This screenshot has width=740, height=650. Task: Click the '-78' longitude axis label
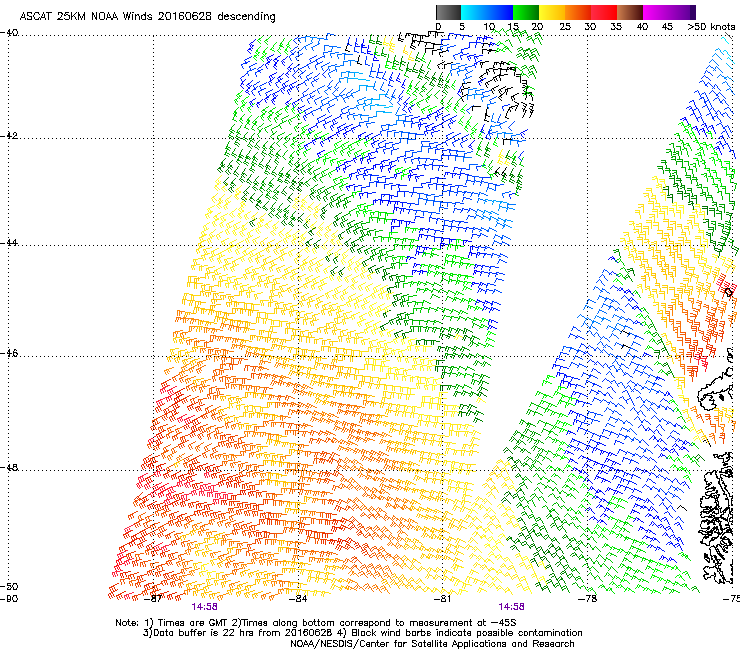pos(587,599)
